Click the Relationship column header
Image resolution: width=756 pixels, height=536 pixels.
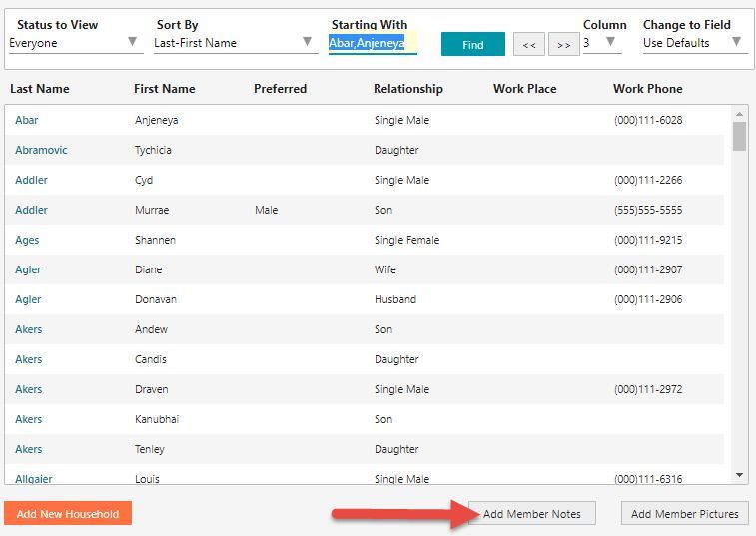click(x=407, y=89)
